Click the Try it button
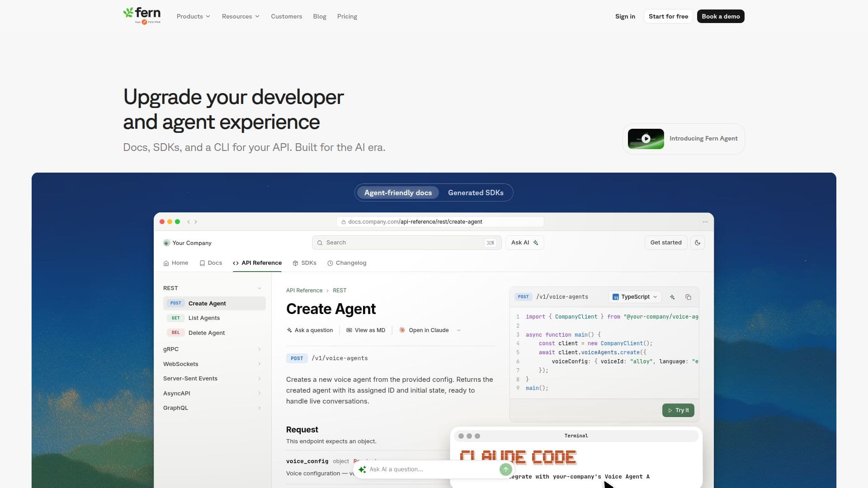868x488 pixels. pos(678,410)
